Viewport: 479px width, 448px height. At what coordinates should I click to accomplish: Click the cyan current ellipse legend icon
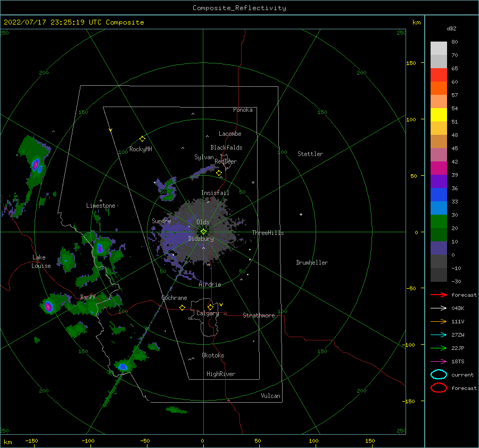tap(439, 374)
